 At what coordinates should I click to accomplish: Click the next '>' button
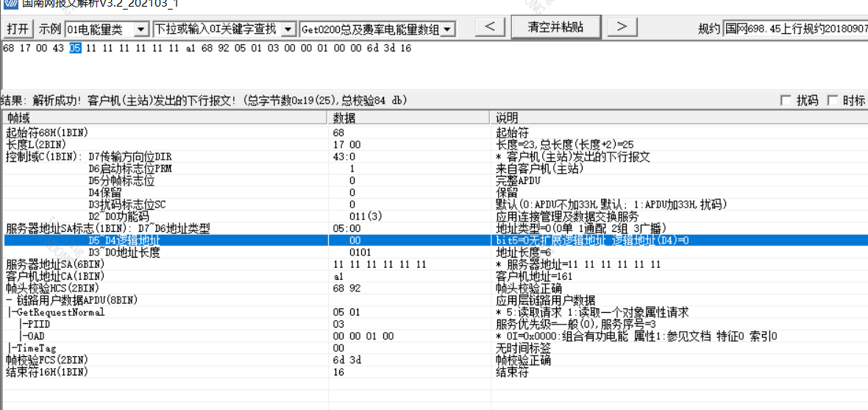622,26
